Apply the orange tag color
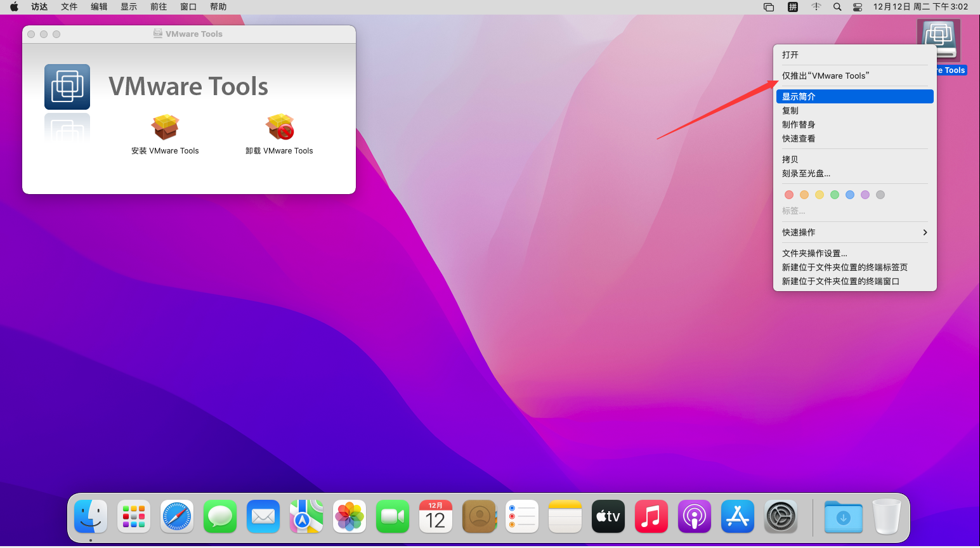 (804, 195)
